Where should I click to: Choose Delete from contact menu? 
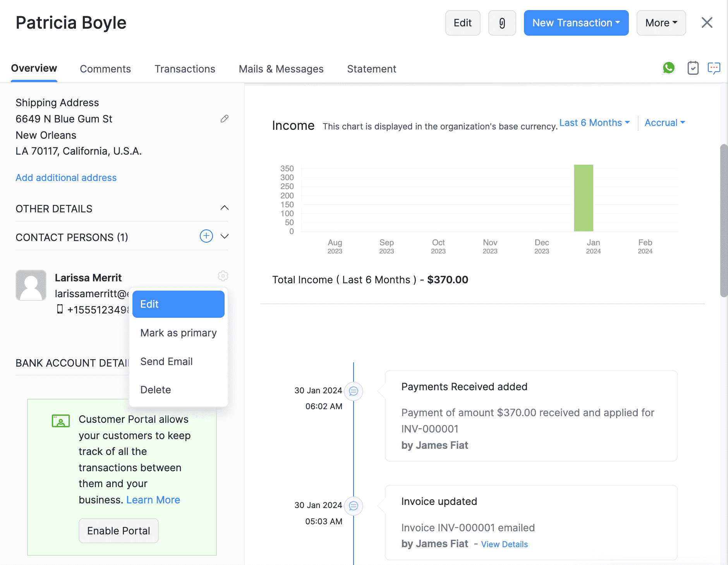click(156, 390)
